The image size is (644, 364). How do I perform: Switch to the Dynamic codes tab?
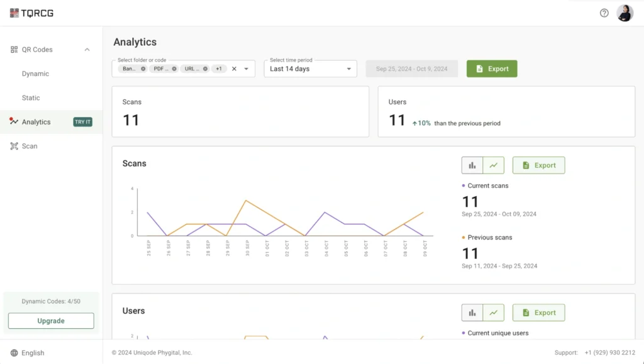click(36, 74)
